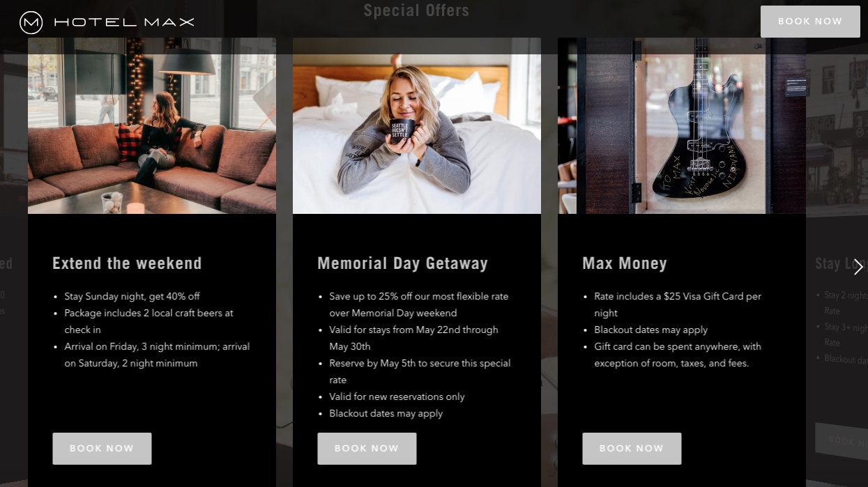Viewport: 868px width, 487px height.
Task: Book the Memorial Day Getaway offer
Action: [x=367, y=449]
